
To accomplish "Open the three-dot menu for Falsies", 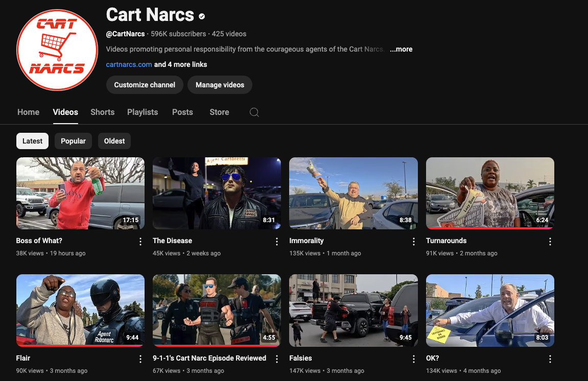I will 414,359.
